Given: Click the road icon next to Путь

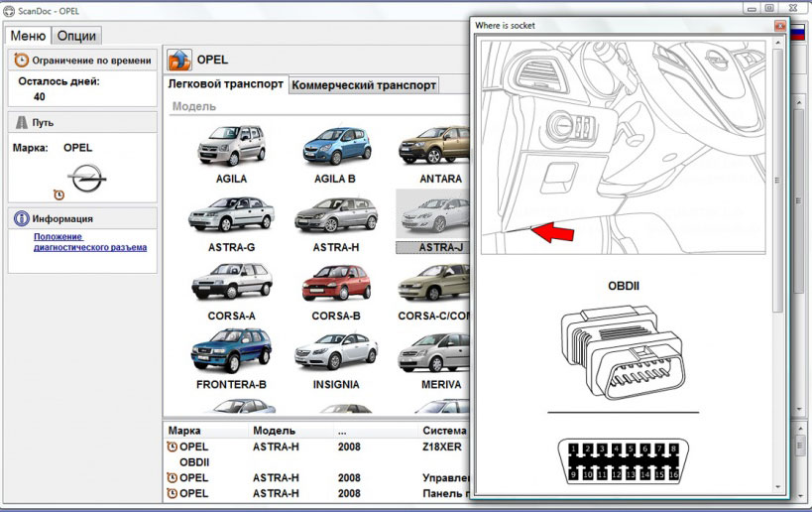Looking at the screenshot, I should pos(21,122).
